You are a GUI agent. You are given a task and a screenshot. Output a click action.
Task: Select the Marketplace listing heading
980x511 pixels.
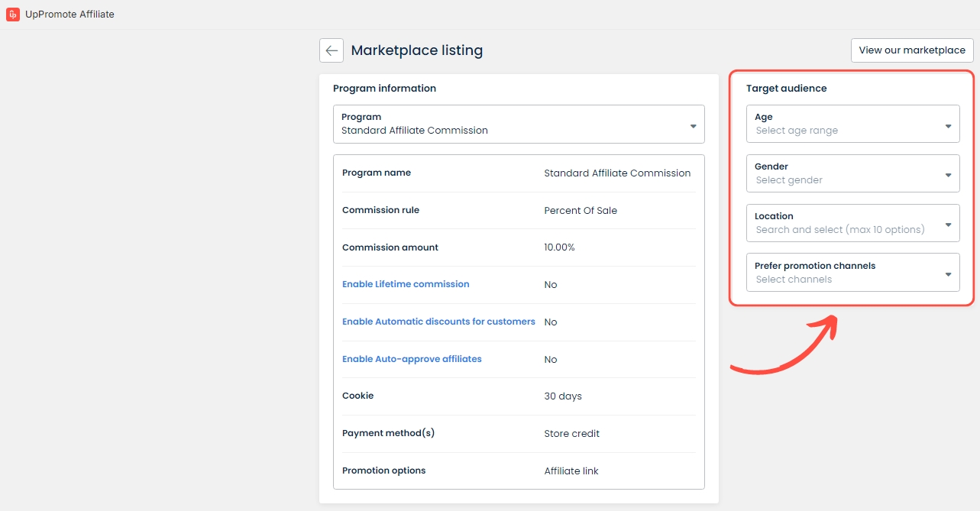click(x=417, y=50)
